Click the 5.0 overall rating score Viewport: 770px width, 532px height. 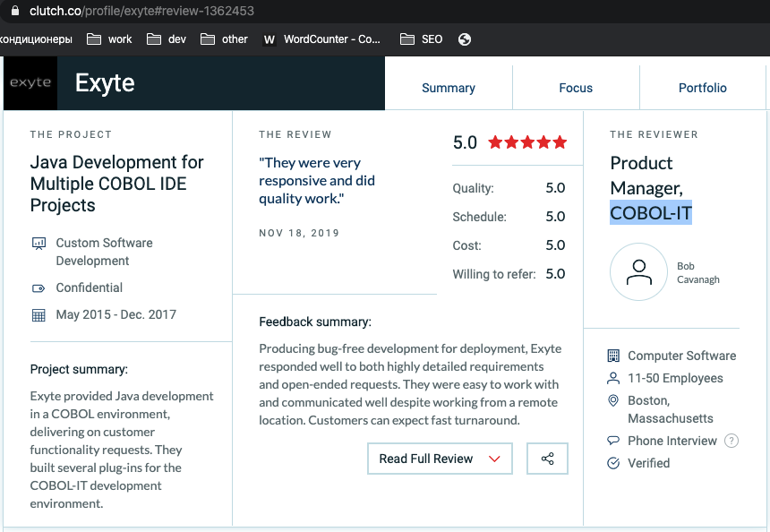[465, 142]
